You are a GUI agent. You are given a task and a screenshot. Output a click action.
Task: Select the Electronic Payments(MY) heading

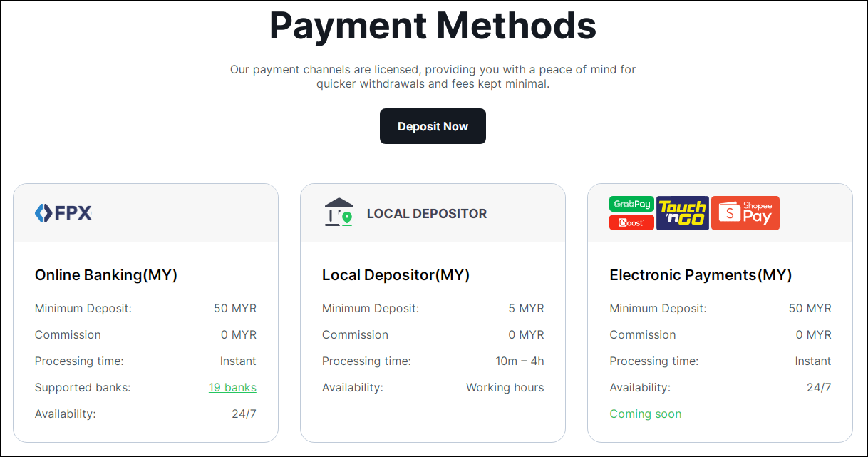[x=701, y=275]
